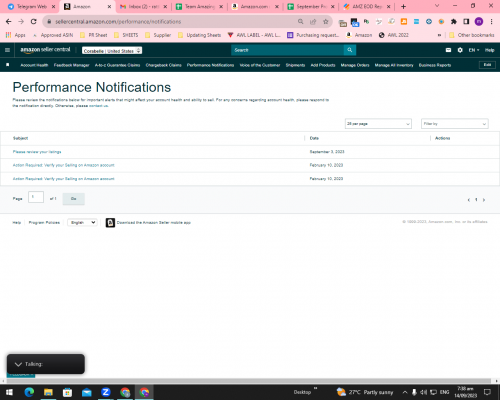Click the search magnifier button

click(350, 50)
